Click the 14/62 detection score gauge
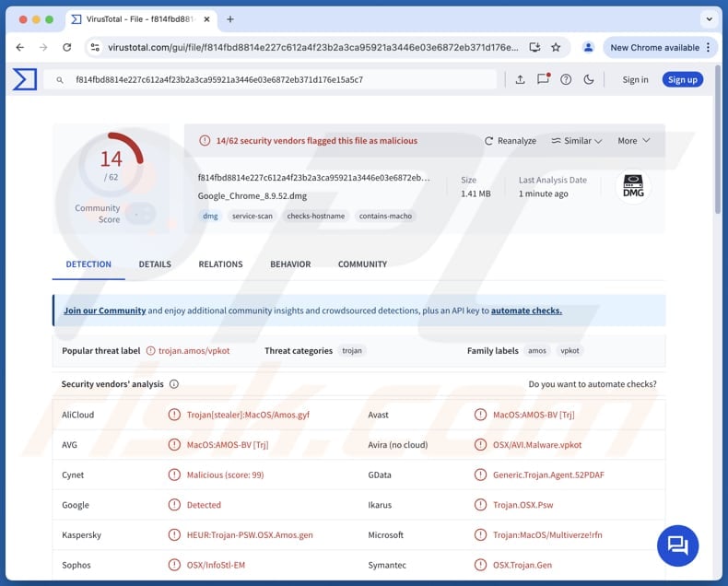 click(x=111, y=165)
